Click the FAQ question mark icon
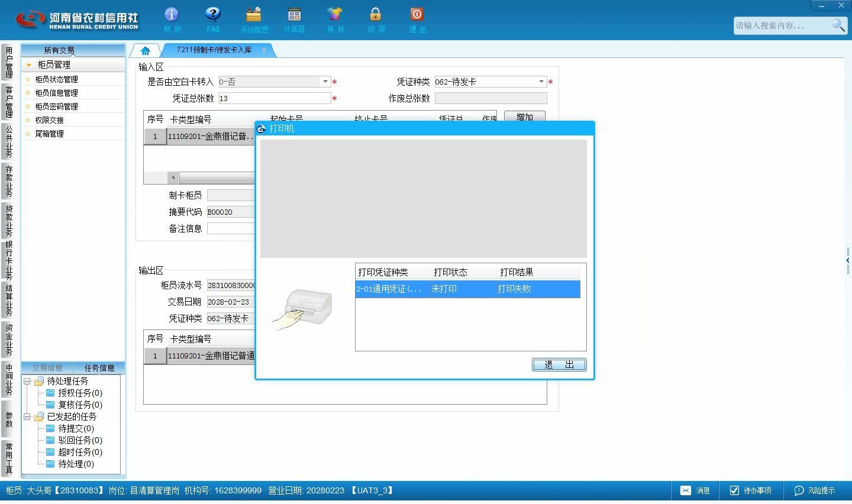The height and width of the screenshot is (504, 852). pyautogui.click(x=212, y=14)
